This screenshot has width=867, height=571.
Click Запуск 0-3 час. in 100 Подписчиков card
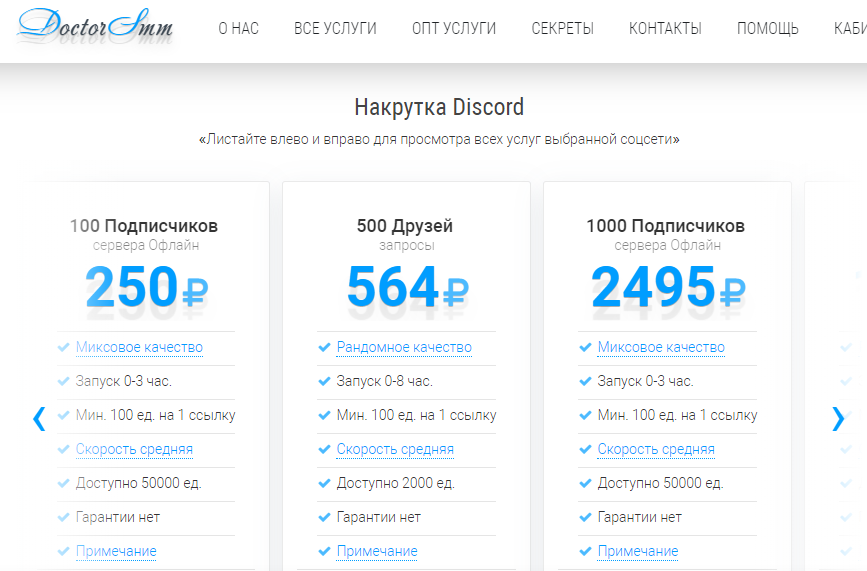pos(124,381)
